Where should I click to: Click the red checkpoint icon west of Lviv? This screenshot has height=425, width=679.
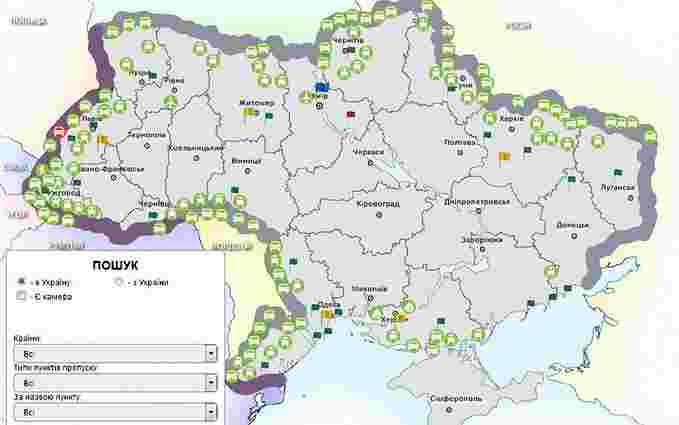click(60, 130)
